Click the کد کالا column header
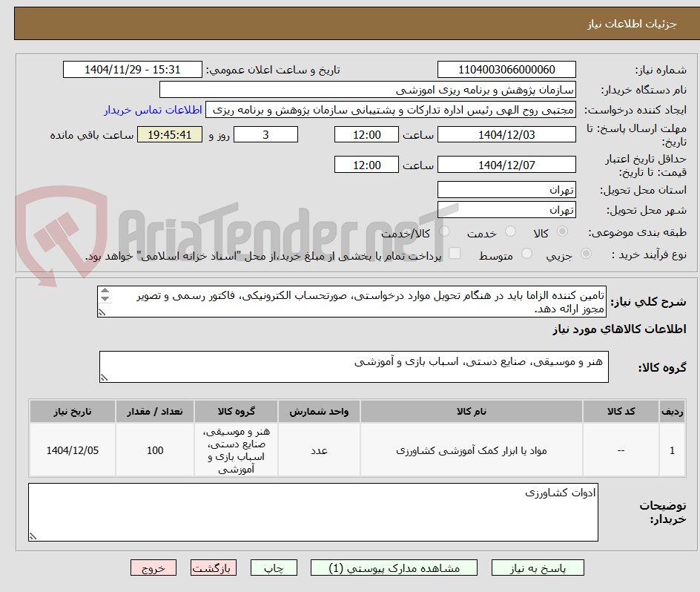The width and height of the screenshot is (700, 592). pos(621,412)
